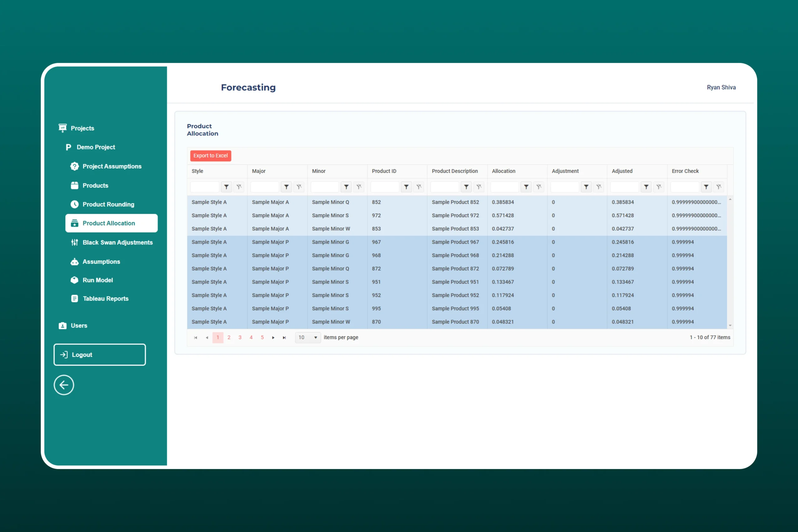Open the items per page dropdown
This screenshot has width=798, height=532.
pos(308,338)
